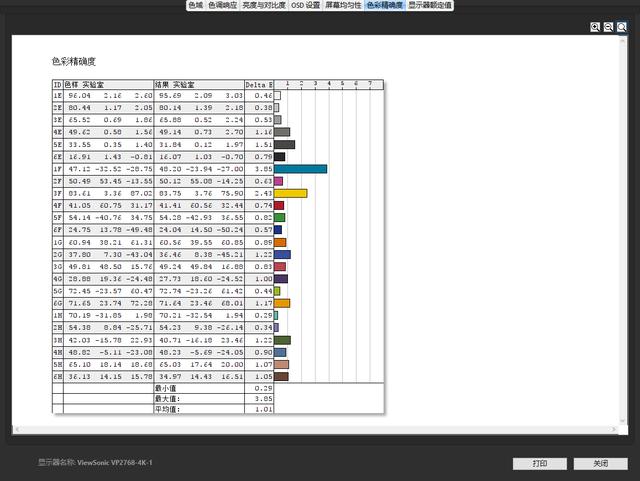Click the zoom in magnifier icon
This screenshot has height=481, width=640.
(x=595, y=27)
